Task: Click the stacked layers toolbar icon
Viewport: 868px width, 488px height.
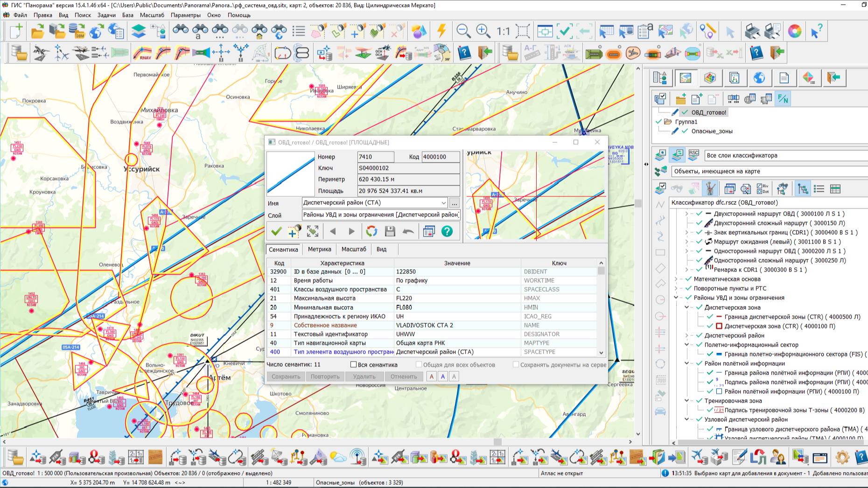Action: (x=138, y=31)
